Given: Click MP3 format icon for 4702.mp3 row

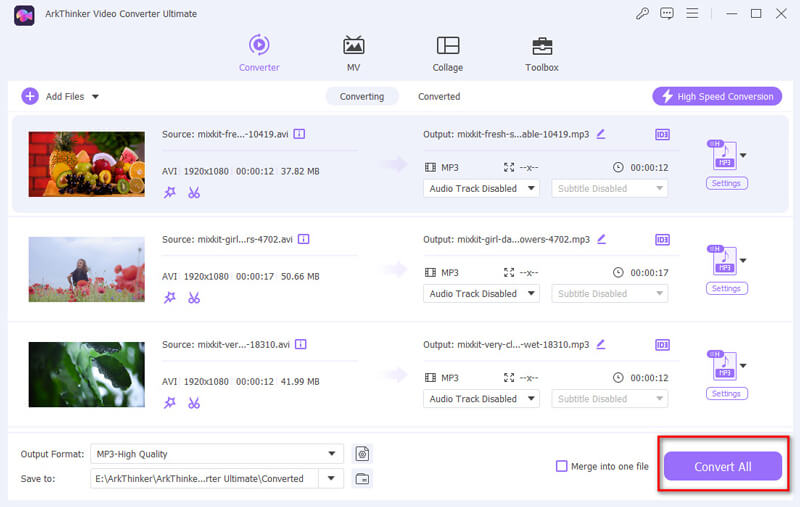Looking at the screenshot, I should pyautogui.click(x=724, y=260).
